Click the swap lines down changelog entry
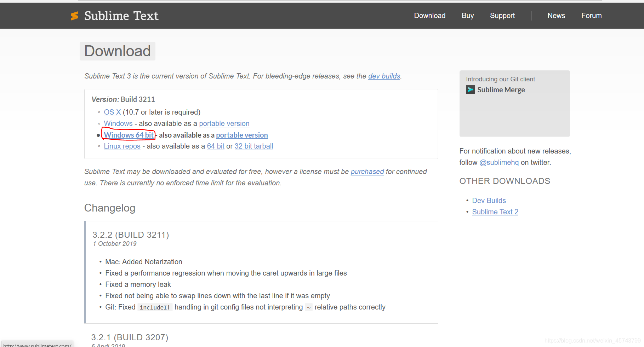This screenshot has width=644, height=347. (217, 296)
